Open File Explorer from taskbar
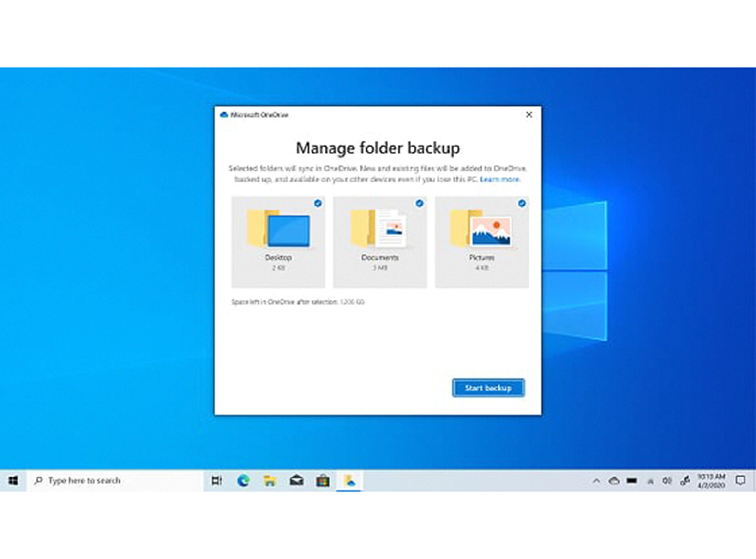The height and width of the screenshot is (559, 756). (270, 481)
